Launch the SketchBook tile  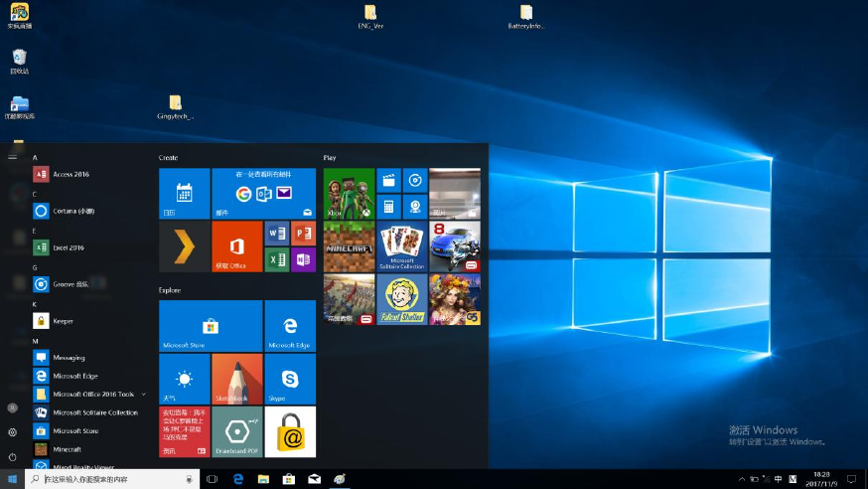tap(236, 379)
